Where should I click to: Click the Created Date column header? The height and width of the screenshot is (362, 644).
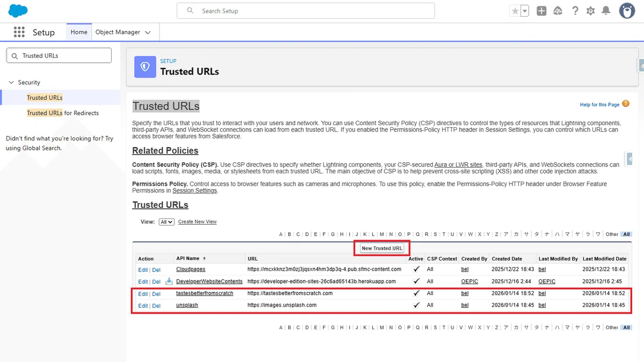tap(507, 258)
